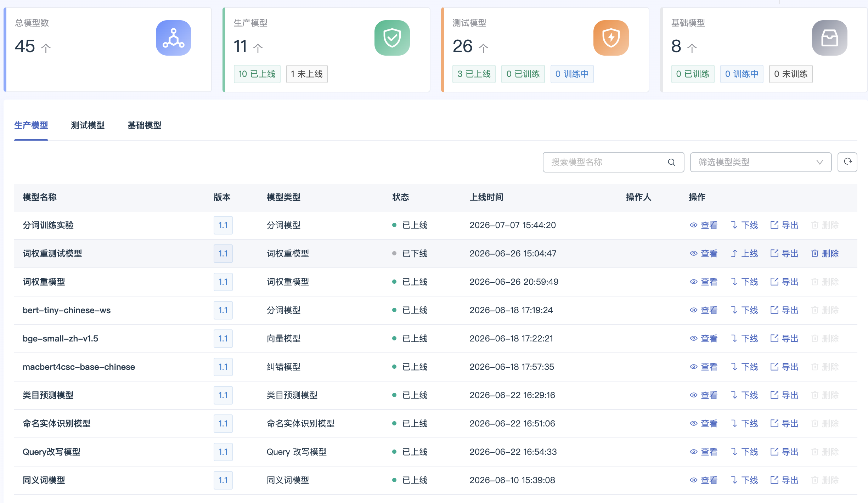This screenshot has width=868, height=503.
Task: Take 同义词模型 offline
Action: (744, 480)
